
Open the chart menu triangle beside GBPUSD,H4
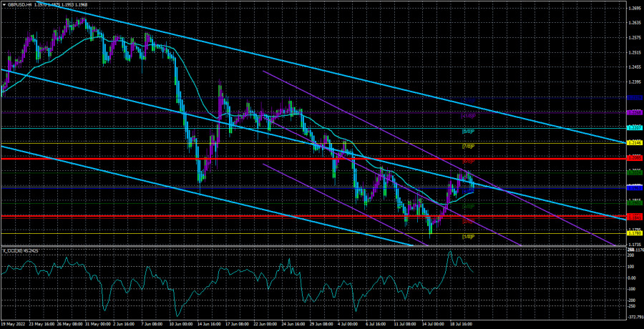[4, 4]
